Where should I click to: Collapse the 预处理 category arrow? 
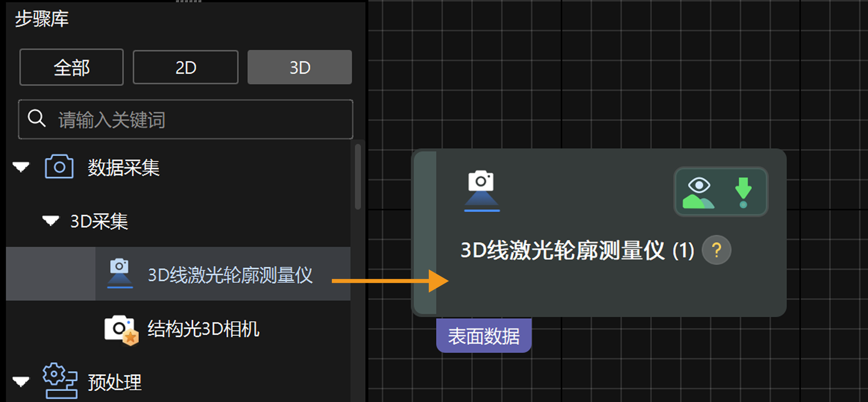pos(21,381)
